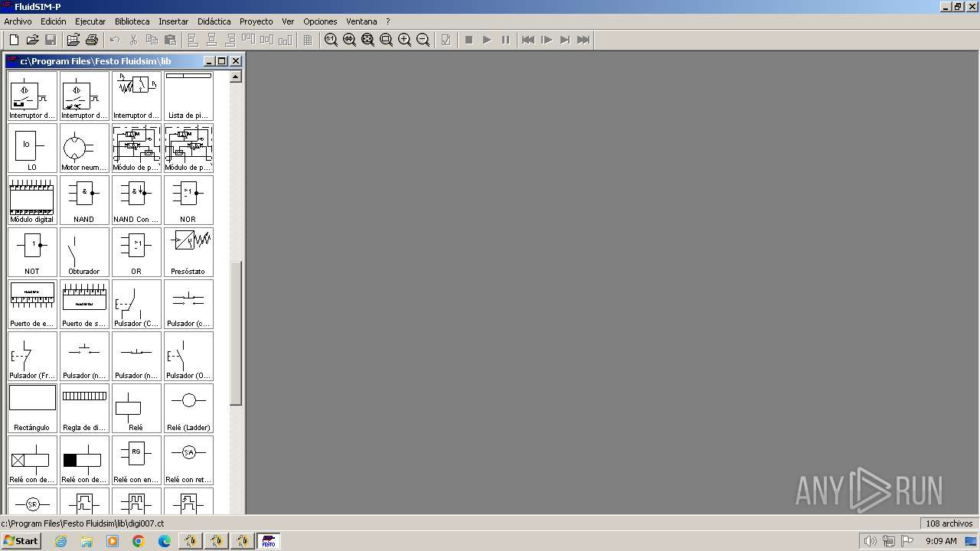
Task: Open the ? help menu
Action: 387,21
